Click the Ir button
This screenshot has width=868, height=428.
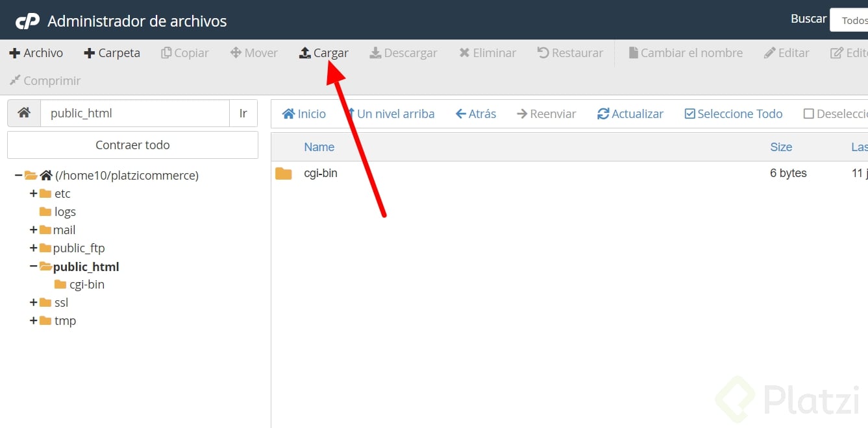click(x=243, y=113)
